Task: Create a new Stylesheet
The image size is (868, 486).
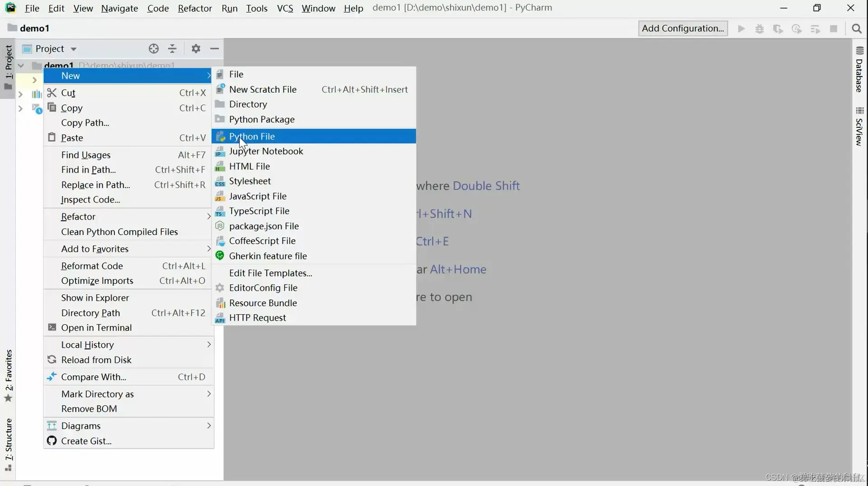Action: (314, 181)
